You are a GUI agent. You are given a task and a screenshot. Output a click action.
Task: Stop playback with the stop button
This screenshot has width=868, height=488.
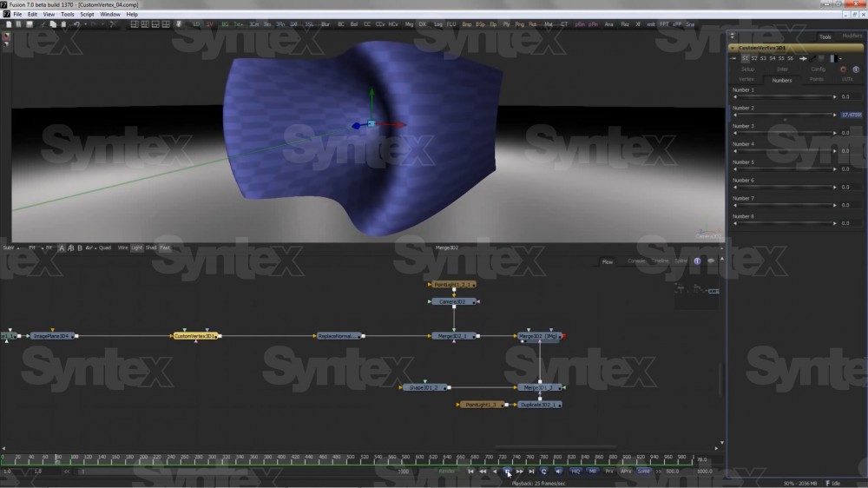507,471
